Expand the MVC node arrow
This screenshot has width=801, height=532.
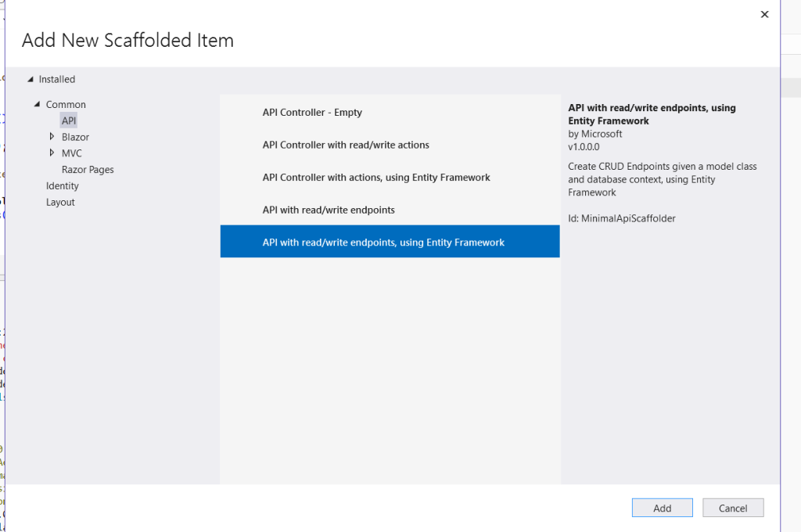point(52,153)
